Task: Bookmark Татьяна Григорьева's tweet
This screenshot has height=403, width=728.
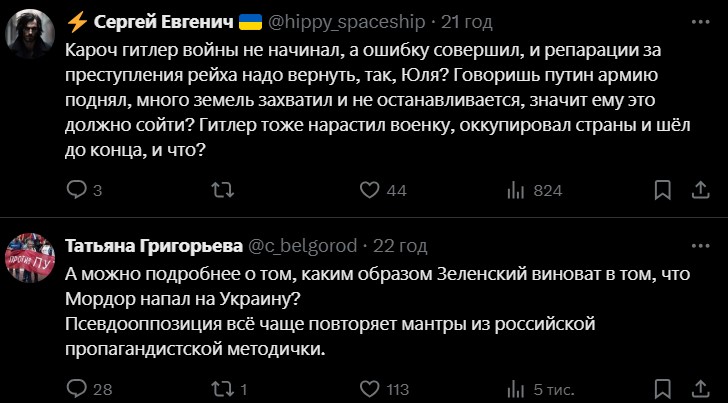Action: pos(662,389)
